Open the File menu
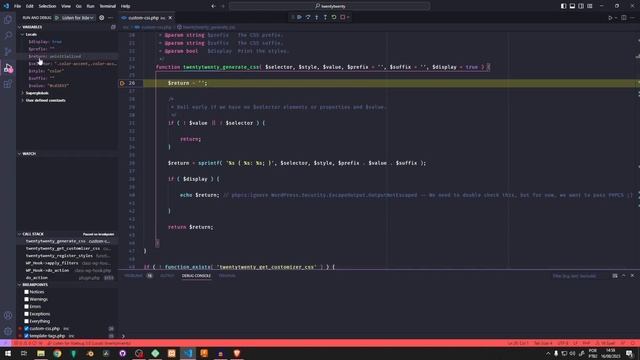The image size is (640, 360). [17, 6]
